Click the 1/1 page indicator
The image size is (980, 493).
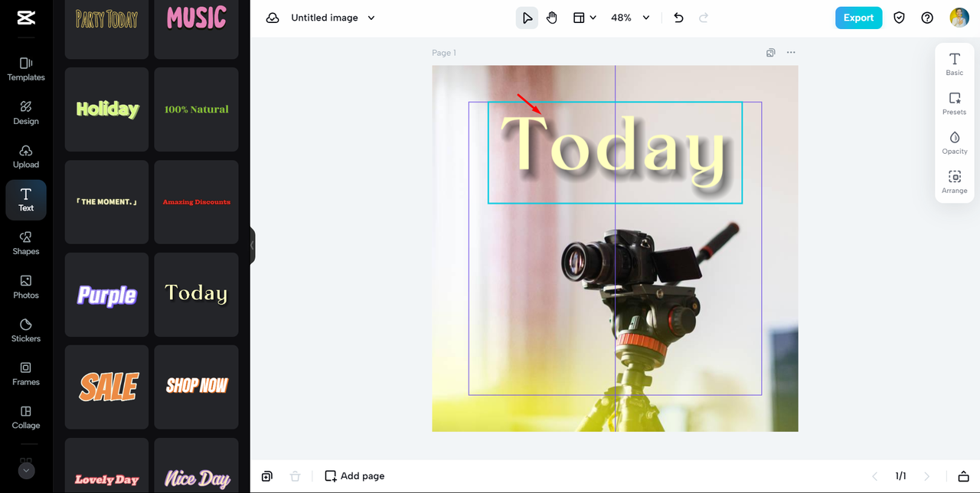901,476
